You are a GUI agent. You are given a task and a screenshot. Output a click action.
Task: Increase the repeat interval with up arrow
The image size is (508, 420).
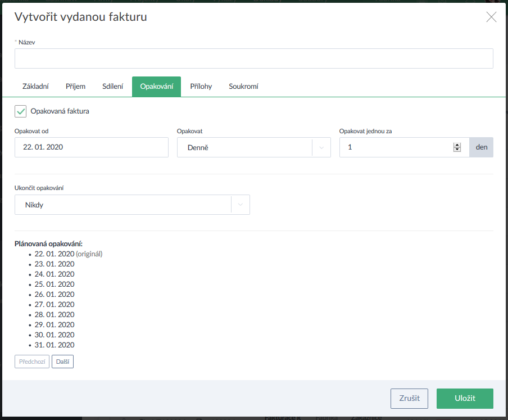coord(457,145)
